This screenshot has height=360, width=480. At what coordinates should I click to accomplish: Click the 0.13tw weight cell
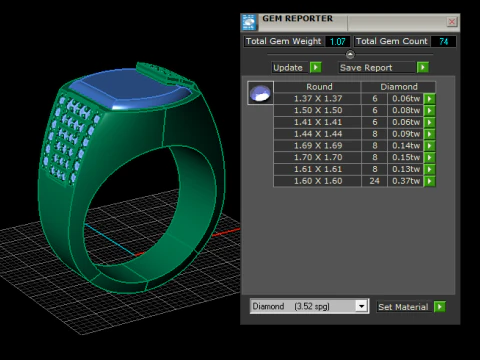(x=406, y=169)
